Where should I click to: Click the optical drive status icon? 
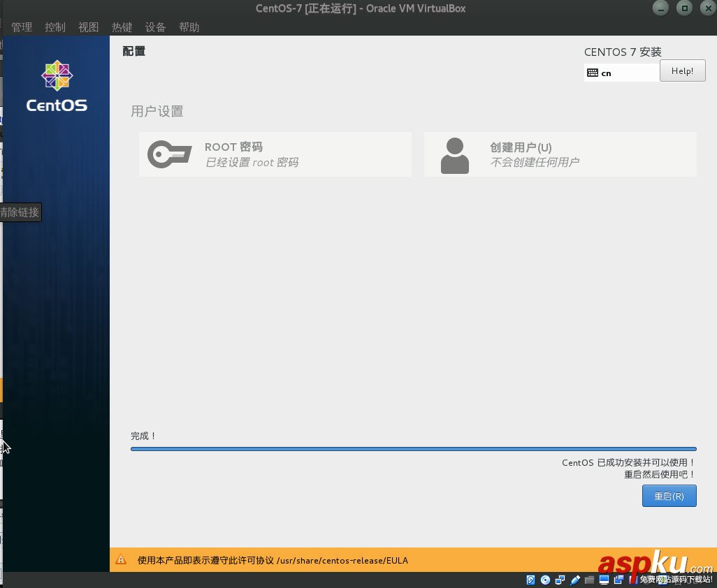[x=546, y=580]
